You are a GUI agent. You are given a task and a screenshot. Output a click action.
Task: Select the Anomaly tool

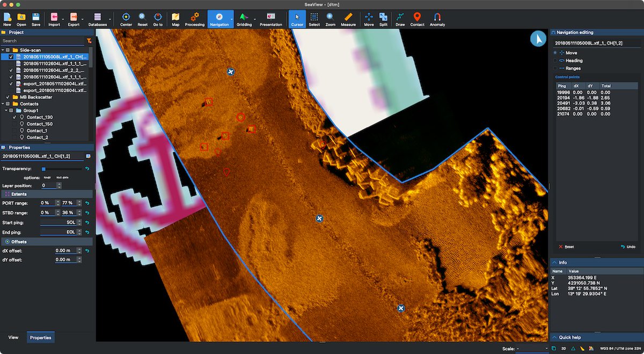(437, 19)
